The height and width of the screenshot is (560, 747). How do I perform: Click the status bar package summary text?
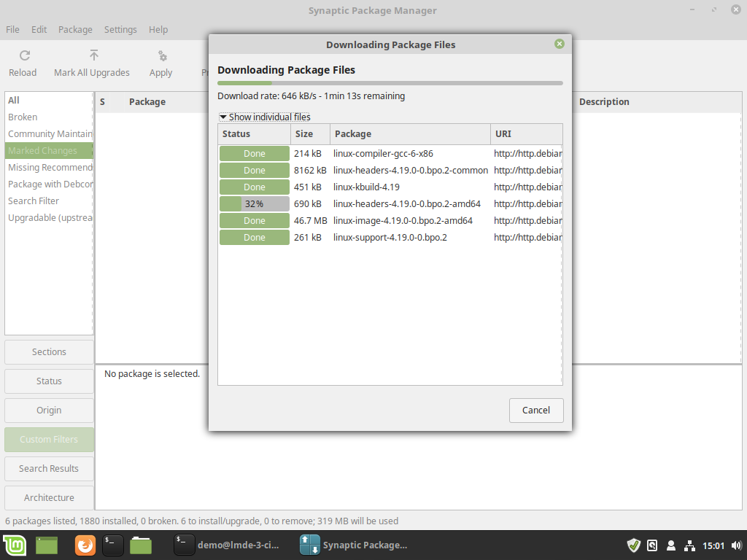pyautogui.click(x=202, y=521)
